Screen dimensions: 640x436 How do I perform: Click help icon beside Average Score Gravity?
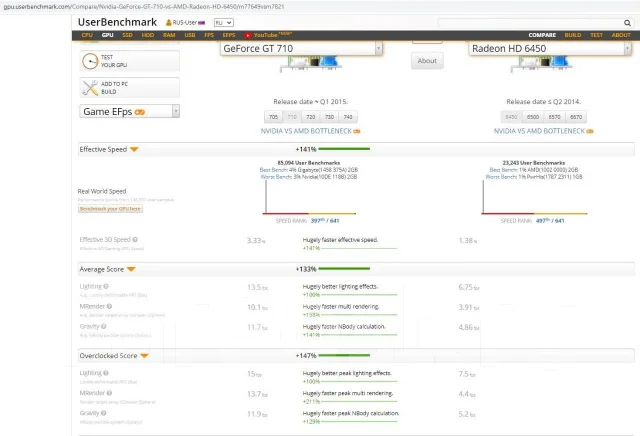click(104, 326)
